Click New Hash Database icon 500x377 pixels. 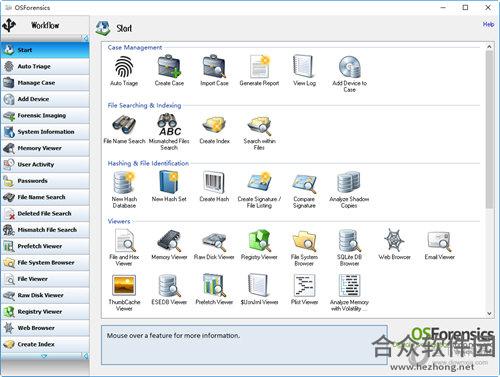tap(124, 183)
